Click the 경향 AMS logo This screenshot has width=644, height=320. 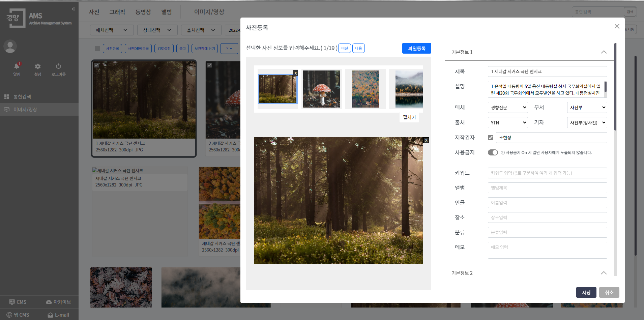[x=39, y=18]
